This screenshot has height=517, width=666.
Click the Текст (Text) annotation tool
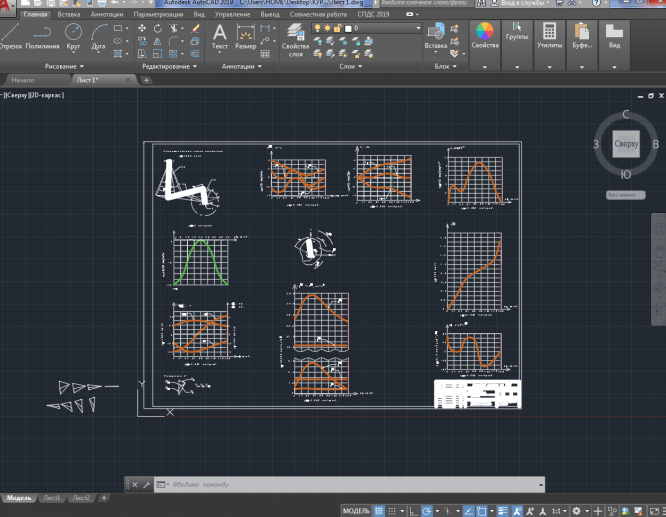[x=220, y=34]
